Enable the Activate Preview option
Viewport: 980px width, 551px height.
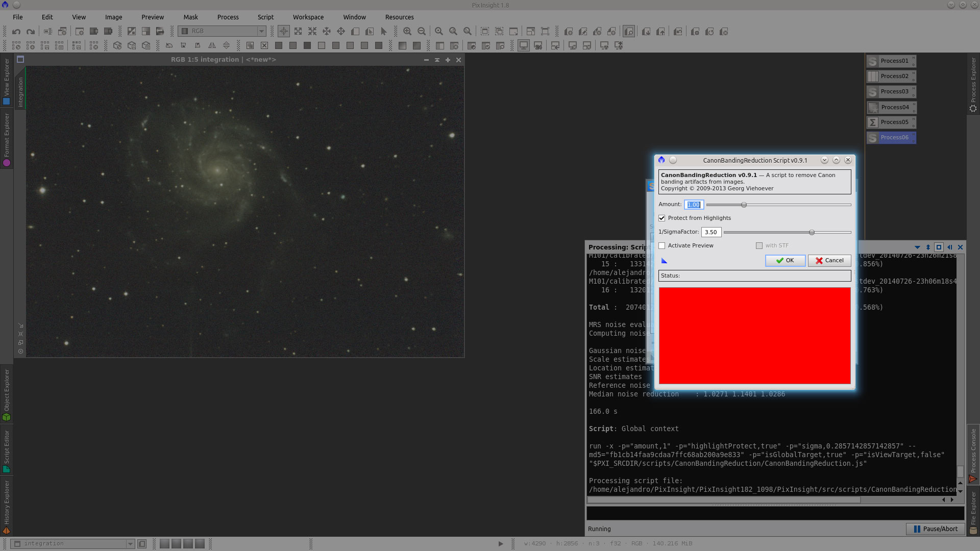662,245
